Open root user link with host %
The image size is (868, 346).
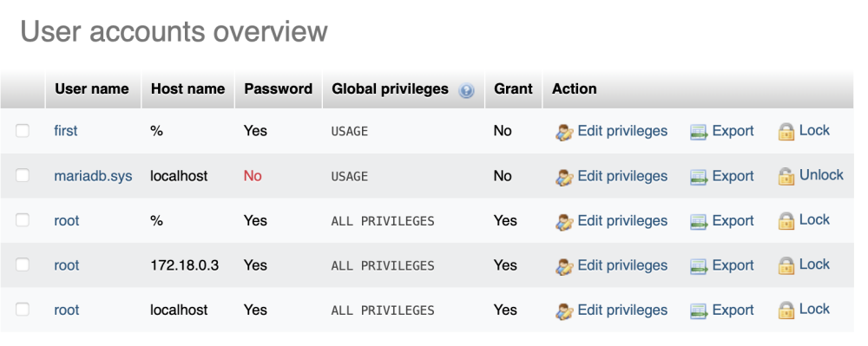pos(67,220)
